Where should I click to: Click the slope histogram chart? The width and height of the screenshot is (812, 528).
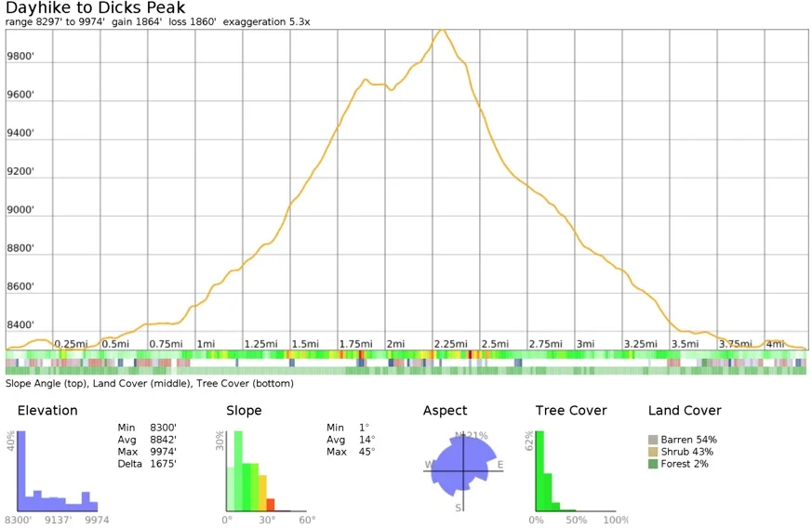click(x=266, y=471)
